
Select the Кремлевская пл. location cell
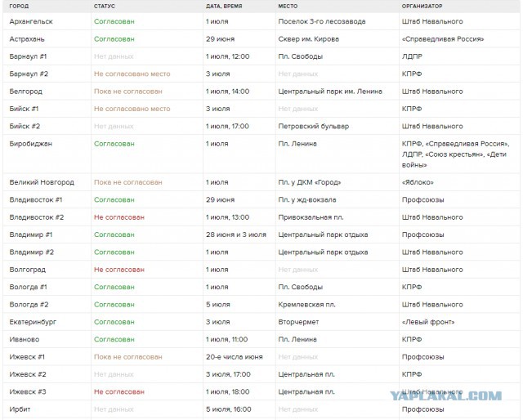tap(306, 304)
